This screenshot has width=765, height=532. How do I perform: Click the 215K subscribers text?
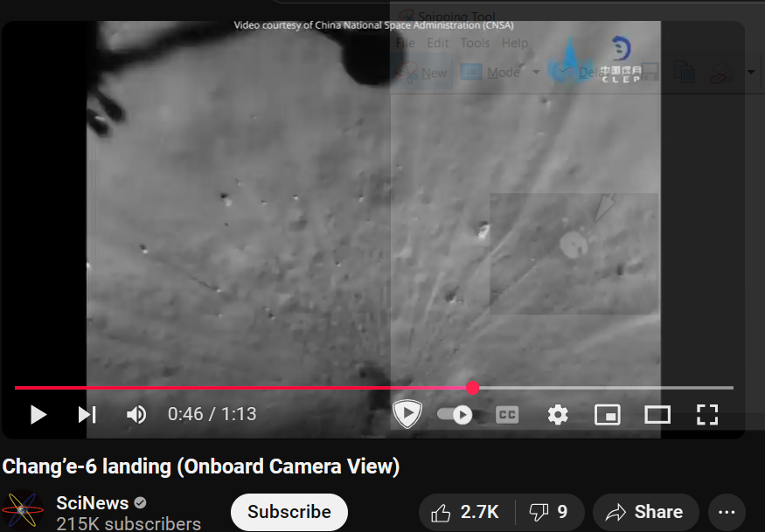point(129,524)
